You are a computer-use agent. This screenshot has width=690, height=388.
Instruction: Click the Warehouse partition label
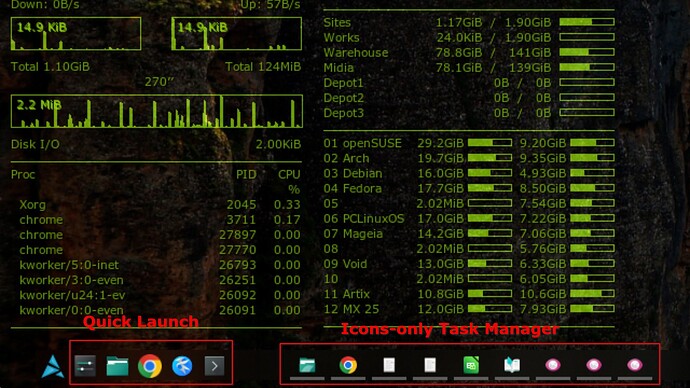(356, 53)
